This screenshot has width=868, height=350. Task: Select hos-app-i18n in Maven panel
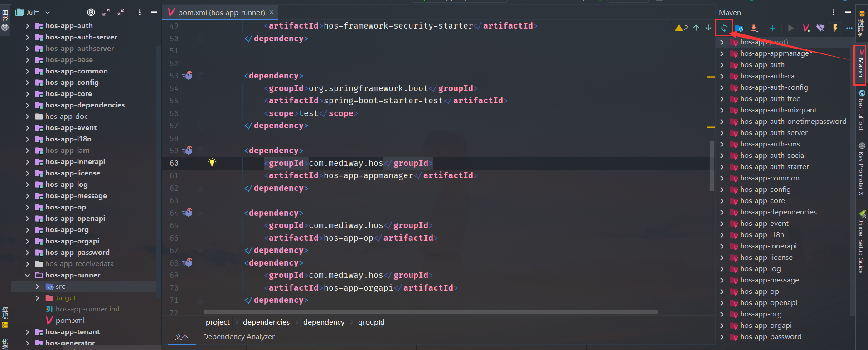click(x=762, y=235)
